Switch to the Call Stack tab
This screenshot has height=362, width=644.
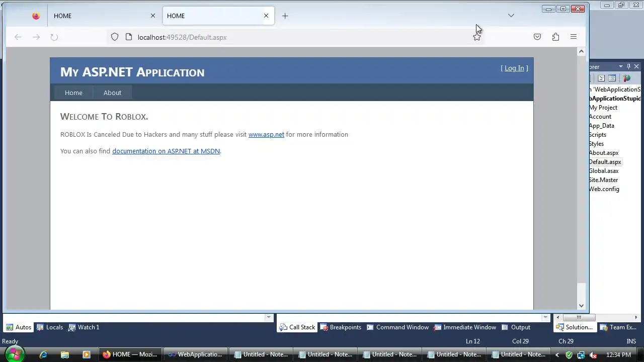pyautogui.click(x=297, y=327)
